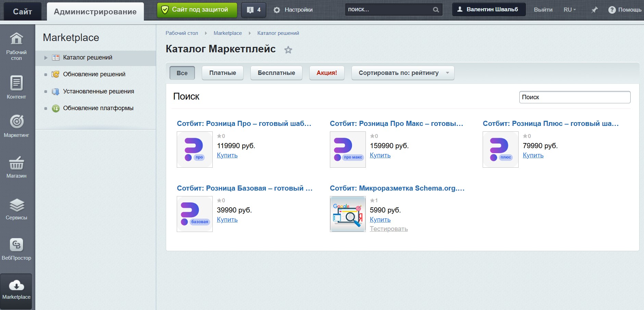Click Тестировать for Микроразметка Schema.org
This screenshot has height=310, width=644.
pyautogui.click(x=389, y=229)
